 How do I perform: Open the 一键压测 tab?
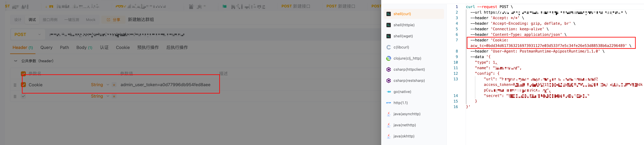pyautogui.click(x=72, y=20)
